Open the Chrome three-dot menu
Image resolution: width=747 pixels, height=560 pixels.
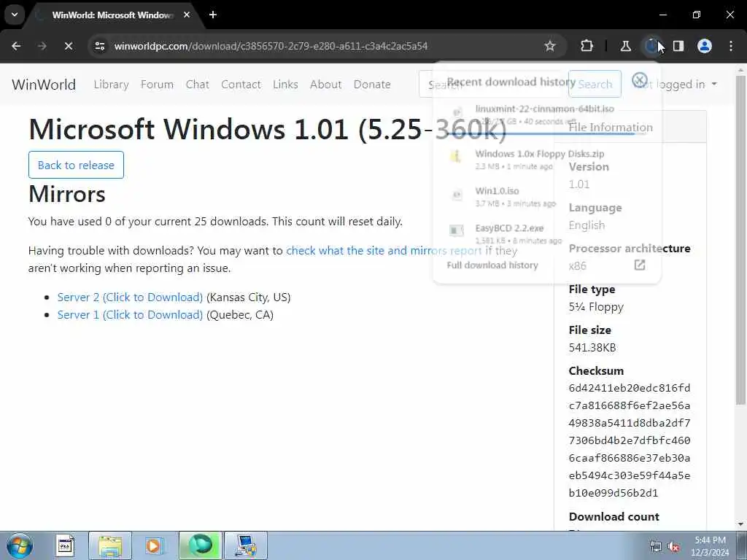(731, 46)
